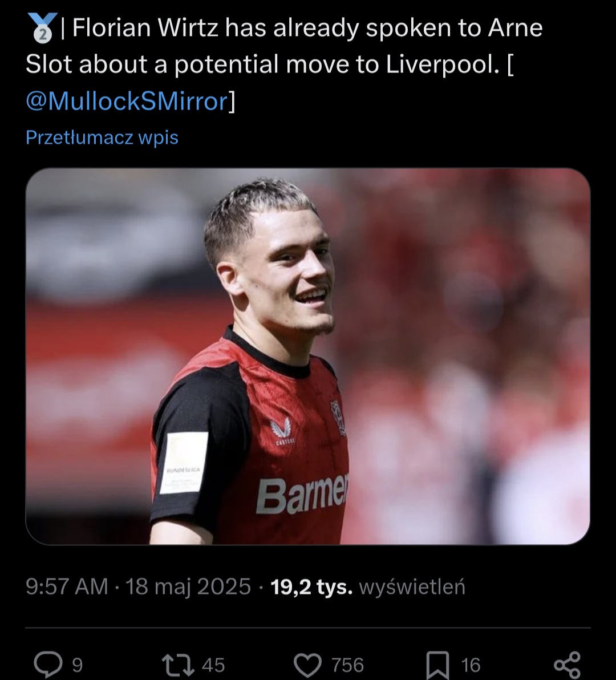Click the "Przetłumacz wpis" translate link
616x680 pixels.
(102, 137)
